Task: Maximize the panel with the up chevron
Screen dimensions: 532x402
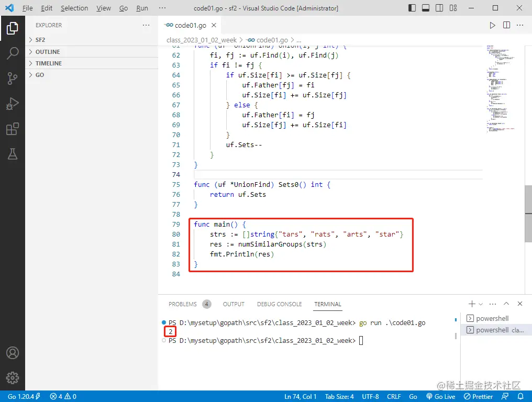Action: point(506,304)
